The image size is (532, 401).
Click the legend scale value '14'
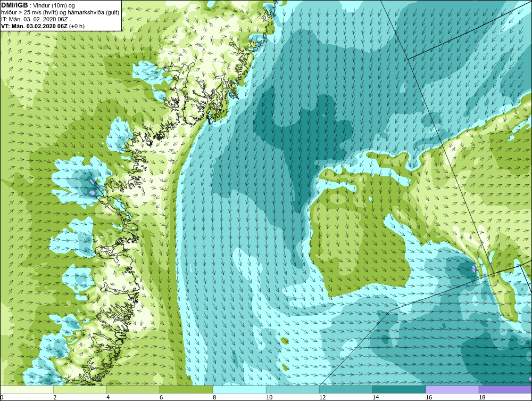click(x=376, y=397)
